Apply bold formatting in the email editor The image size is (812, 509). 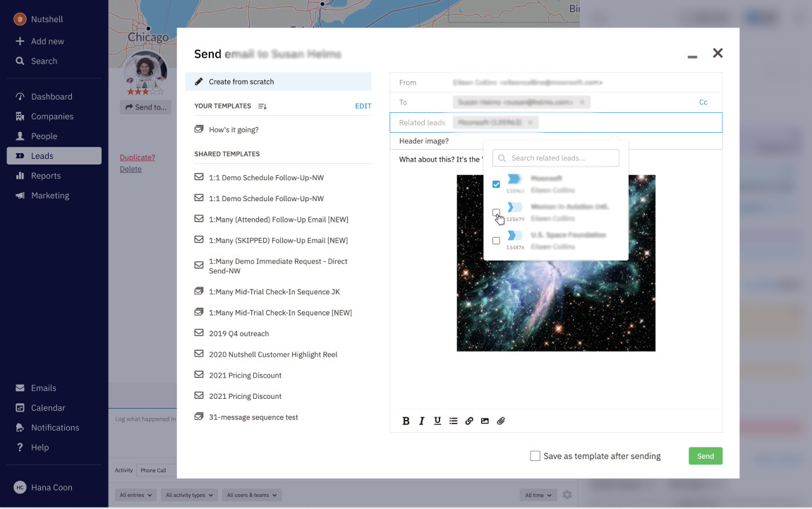[x=406, y=421]
